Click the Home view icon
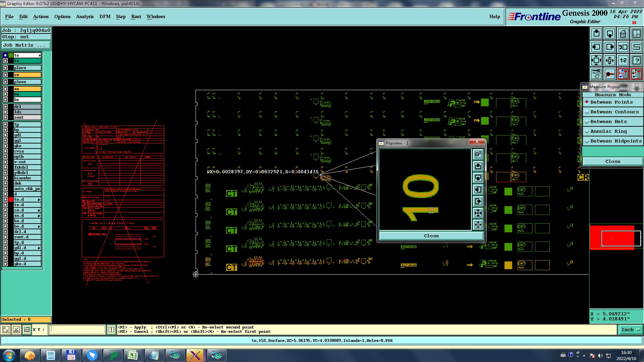644x362 pixels. click(623, 34)
